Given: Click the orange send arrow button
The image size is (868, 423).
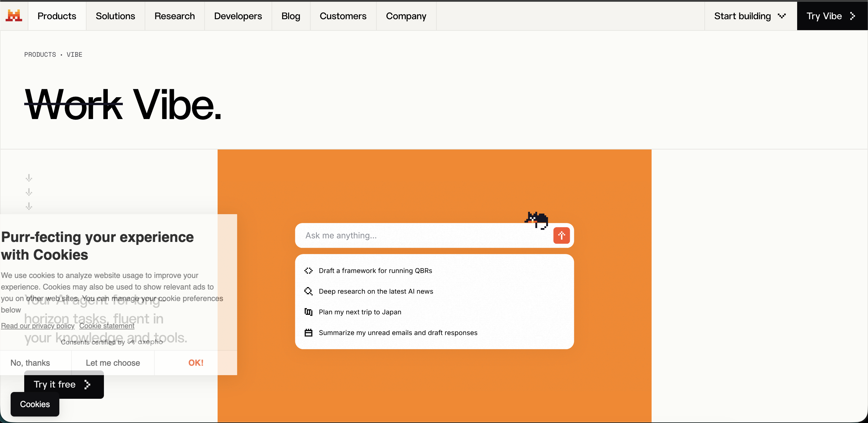Looking at the screenshot, I should (561, 235).
